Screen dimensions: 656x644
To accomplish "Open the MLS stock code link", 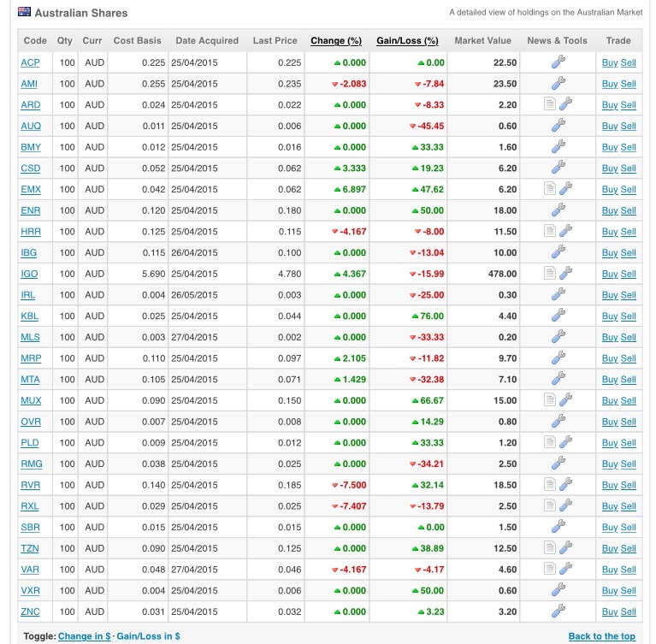I will coord(30,337).
